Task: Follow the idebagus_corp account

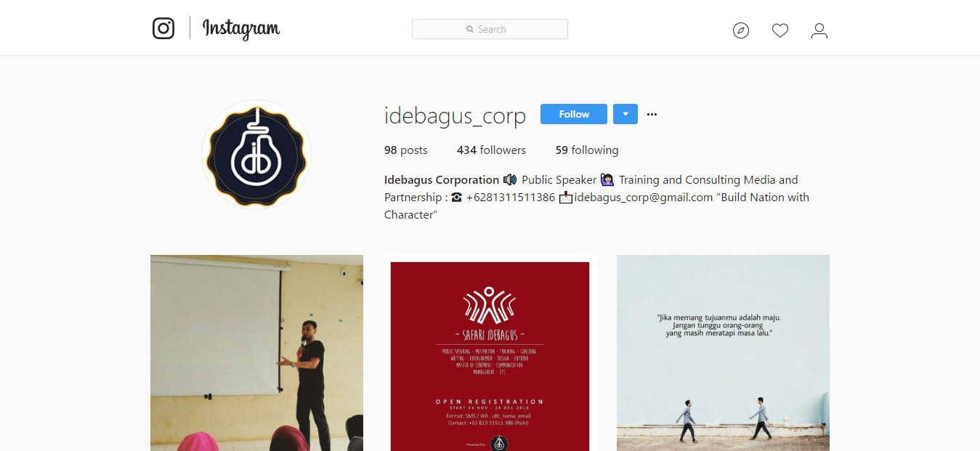Action: 574,114
